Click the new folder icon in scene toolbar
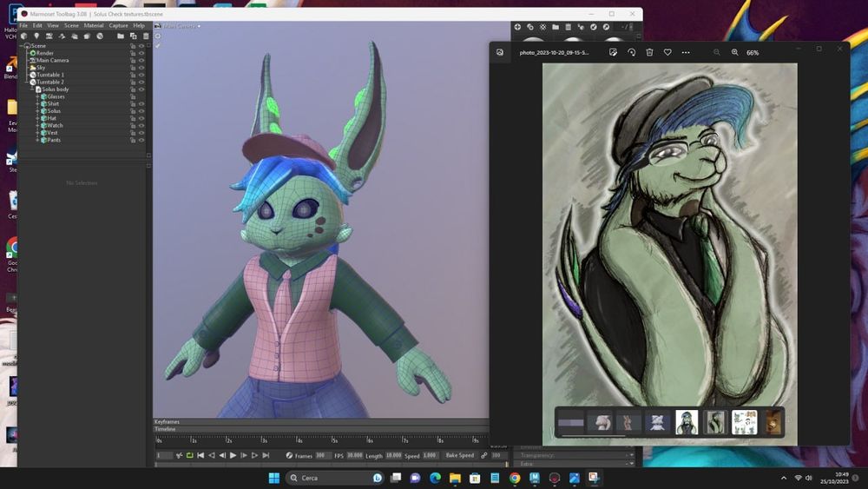868x489 pixels. 121,36
